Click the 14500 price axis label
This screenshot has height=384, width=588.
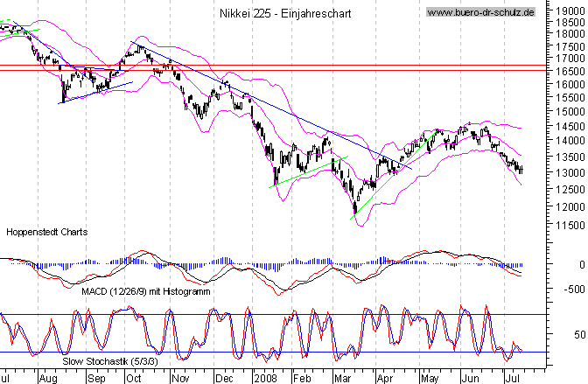(x=570, y=126)
